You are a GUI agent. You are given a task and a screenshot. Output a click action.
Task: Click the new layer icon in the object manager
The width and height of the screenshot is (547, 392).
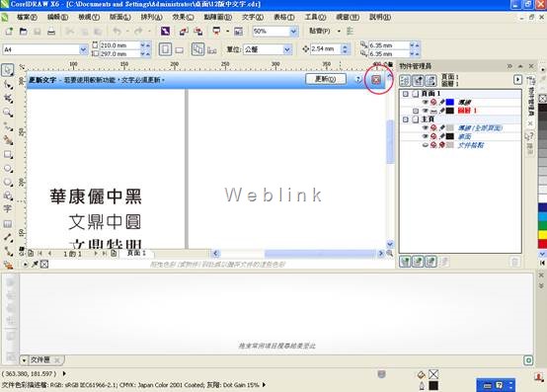click(405, 262)
